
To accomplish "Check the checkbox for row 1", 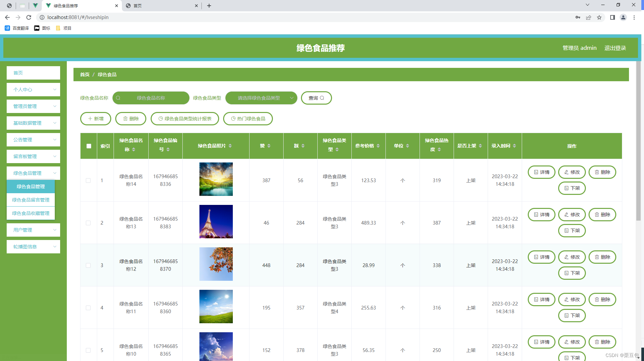I will tap(88, 180).
